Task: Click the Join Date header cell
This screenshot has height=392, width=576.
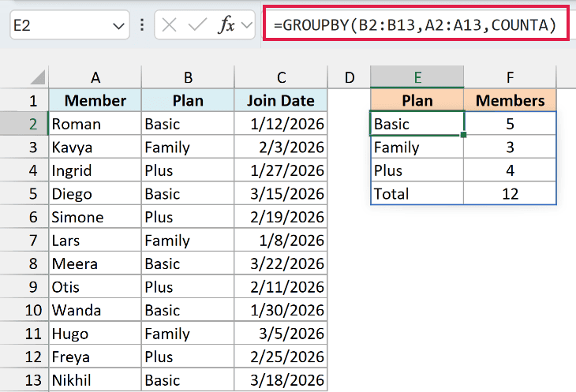Action: point(281,100)
